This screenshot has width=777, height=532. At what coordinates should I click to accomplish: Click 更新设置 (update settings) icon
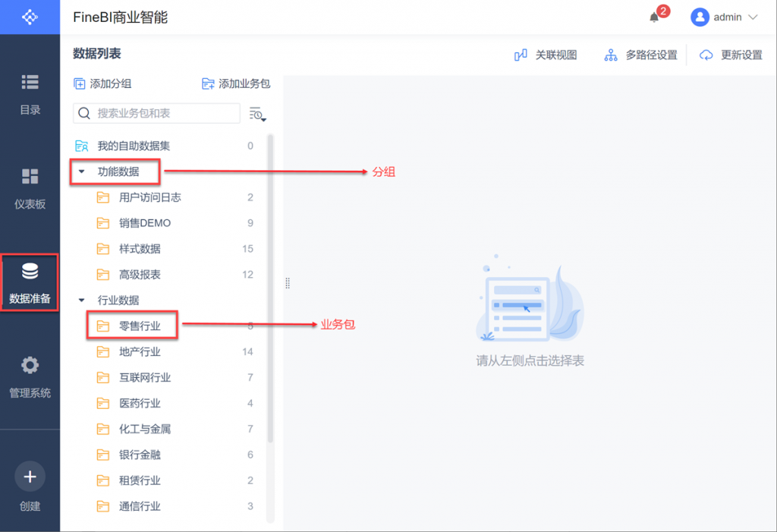[728, 55]
